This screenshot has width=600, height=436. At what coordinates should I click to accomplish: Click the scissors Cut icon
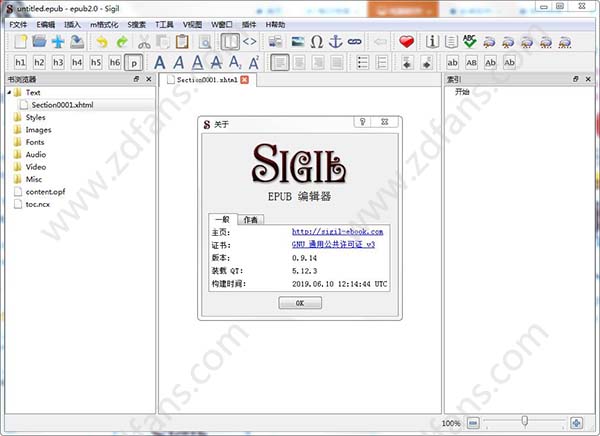[144, 42]
